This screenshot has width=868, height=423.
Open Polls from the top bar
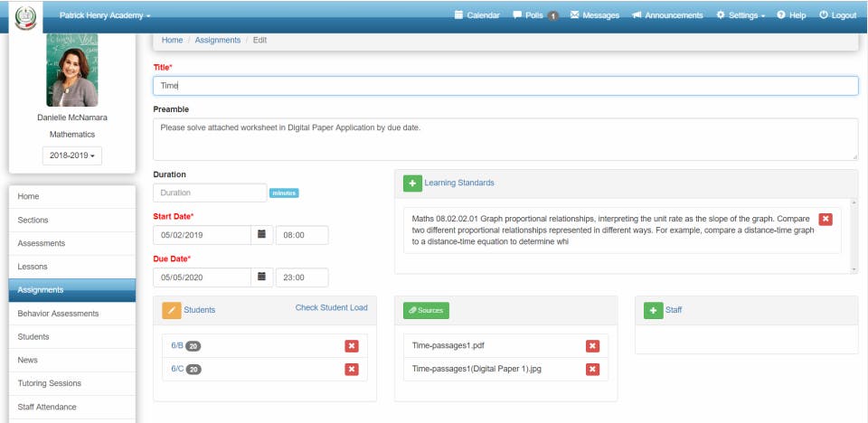pos(536,15)
